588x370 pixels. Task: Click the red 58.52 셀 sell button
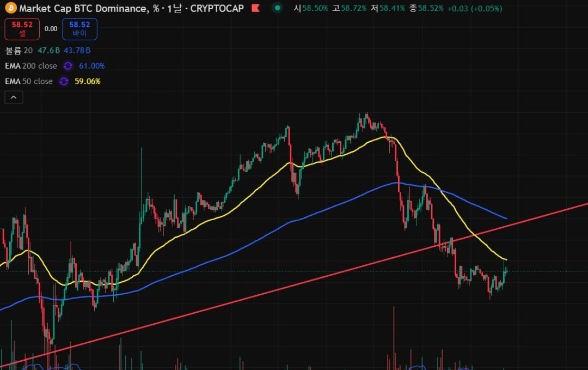tap(22, 29)
